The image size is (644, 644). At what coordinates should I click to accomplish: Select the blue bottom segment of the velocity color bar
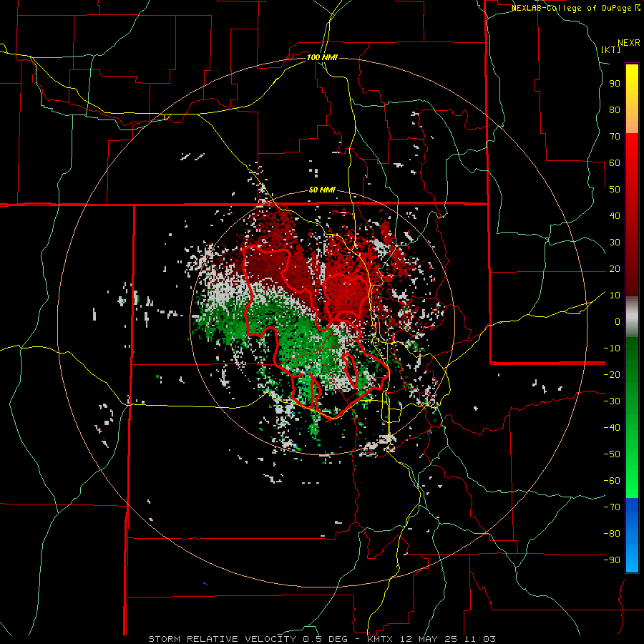(x=632, y=535)
